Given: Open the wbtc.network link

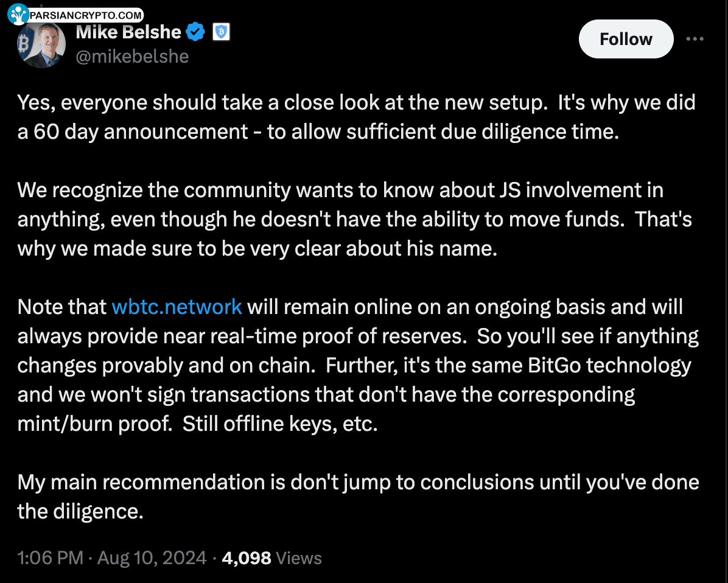Looking at the screenshot, I should [x=177, y=307].
